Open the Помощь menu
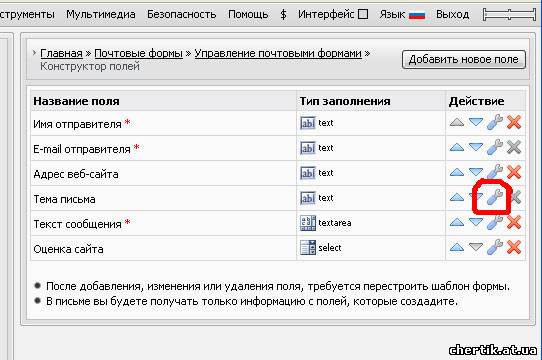The image size is (542, 360). pyautogui.click(x=248, y=15)
